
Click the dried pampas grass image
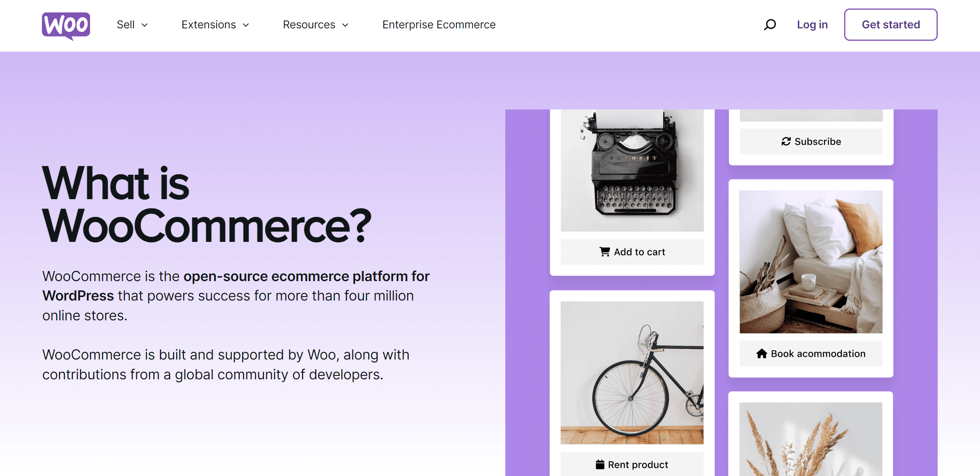click(811, 439)
